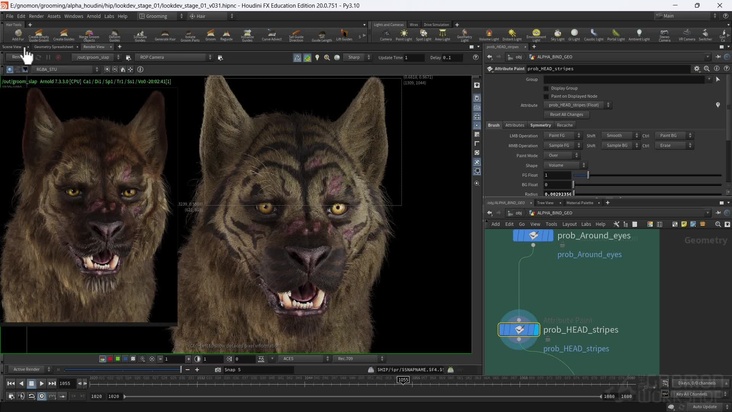Click the Groom shelf tool

pos(211,35)
